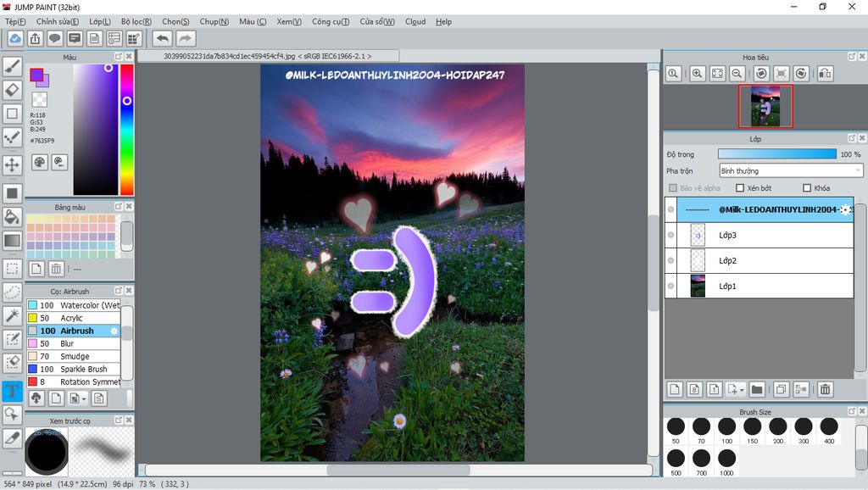Screen dimensions: 868x490
Task: Add a new layer in layer panel
Action: (x=674, y=389)
